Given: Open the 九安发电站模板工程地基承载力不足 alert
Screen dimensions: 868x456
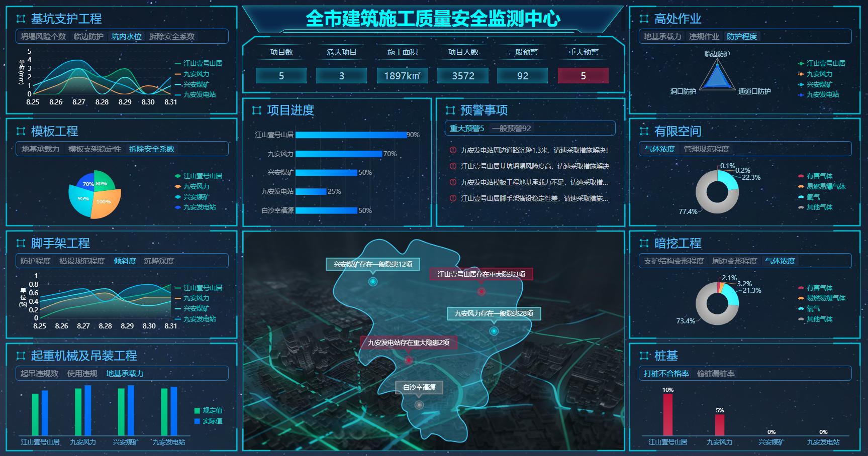Looking at the screenshot, I should (x=534, y=182).
